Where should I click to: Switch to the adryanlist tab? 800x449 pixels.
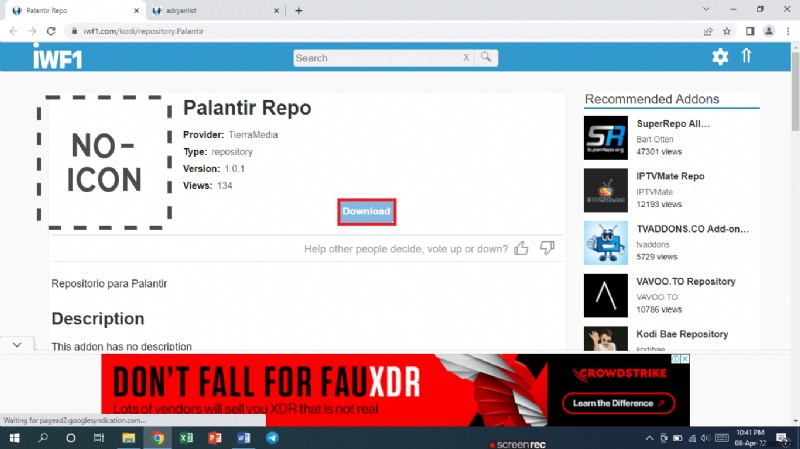click(x=214, y=10)
